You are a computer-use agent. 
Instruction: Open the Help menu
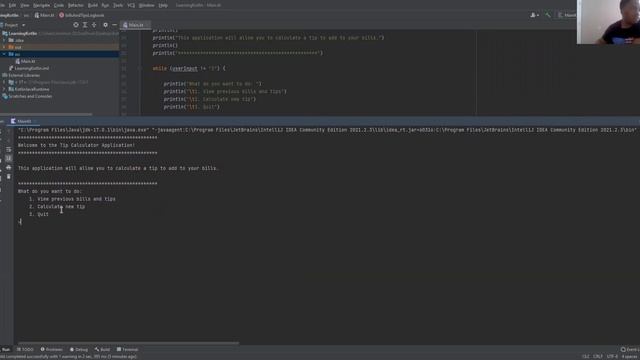click(163, 5)
